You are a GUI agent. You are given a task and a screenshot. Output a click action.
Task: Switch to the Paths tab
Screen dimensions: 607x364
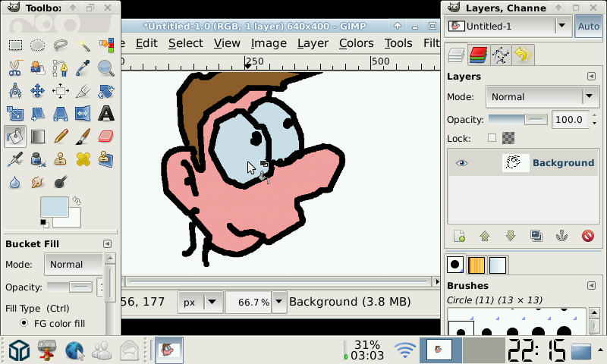pyautogui.click(x=501, y=55)
